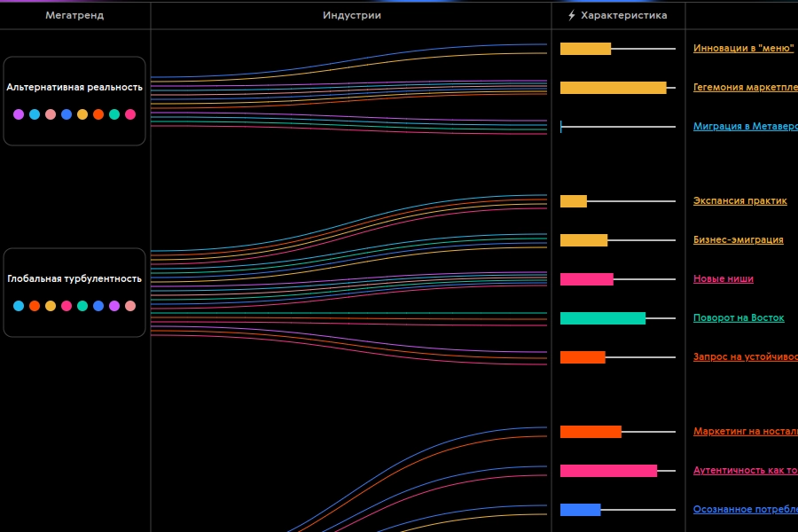Select cyan dot in Глобальная турбулентность card
Image resolution: width=798 pixels, height=532 pixels.
point(19,306)
